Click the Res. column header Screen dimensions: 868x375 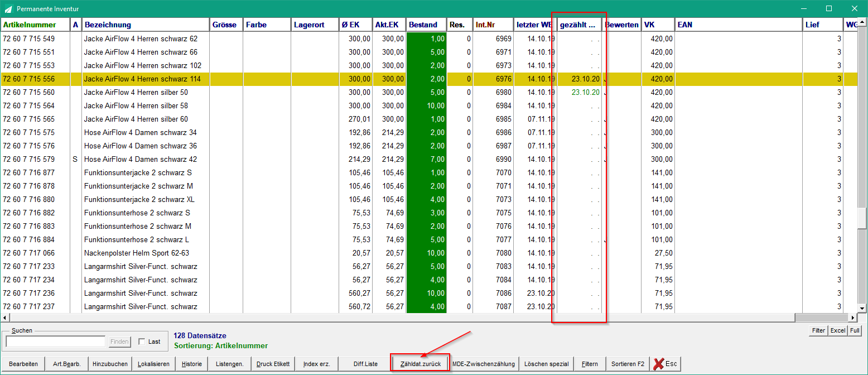[x=460, y=25]
